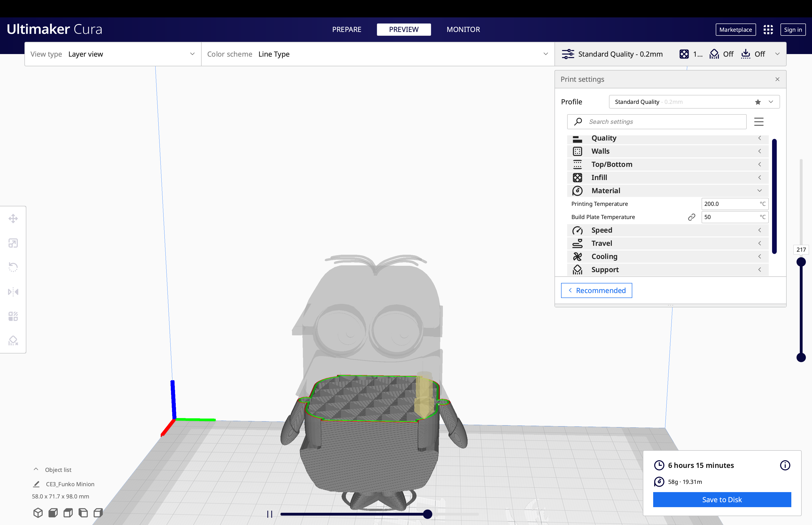This screenshot has height=525, width=812.
Task: Click the layer number 217 box
Action: tap(801, 250)
